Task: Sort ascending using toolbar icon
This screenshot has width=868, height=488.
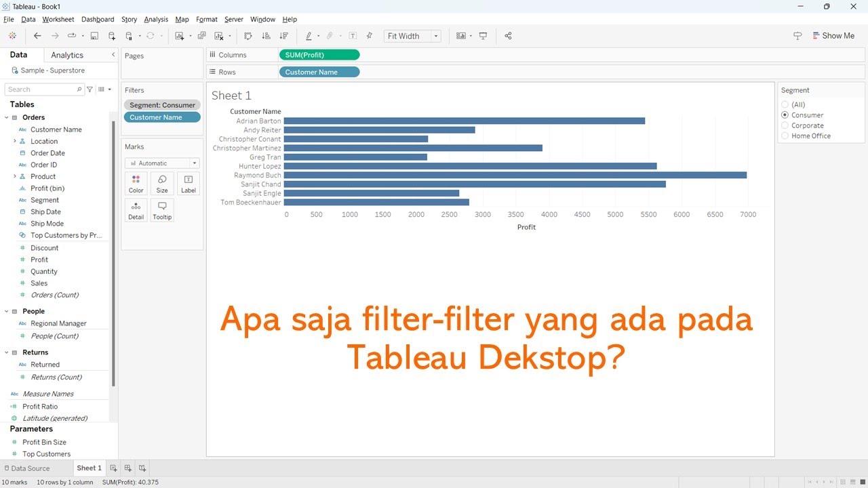Action: (x=266, y=36)
